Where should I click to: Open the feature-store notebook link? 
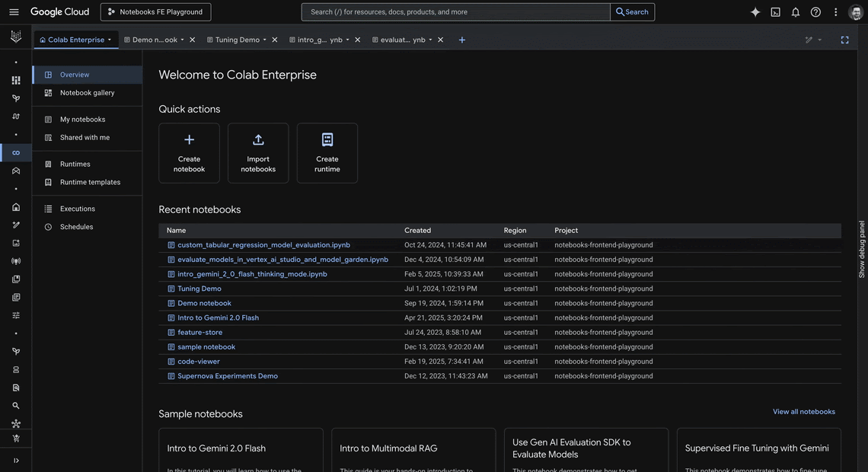coord(199,333)
